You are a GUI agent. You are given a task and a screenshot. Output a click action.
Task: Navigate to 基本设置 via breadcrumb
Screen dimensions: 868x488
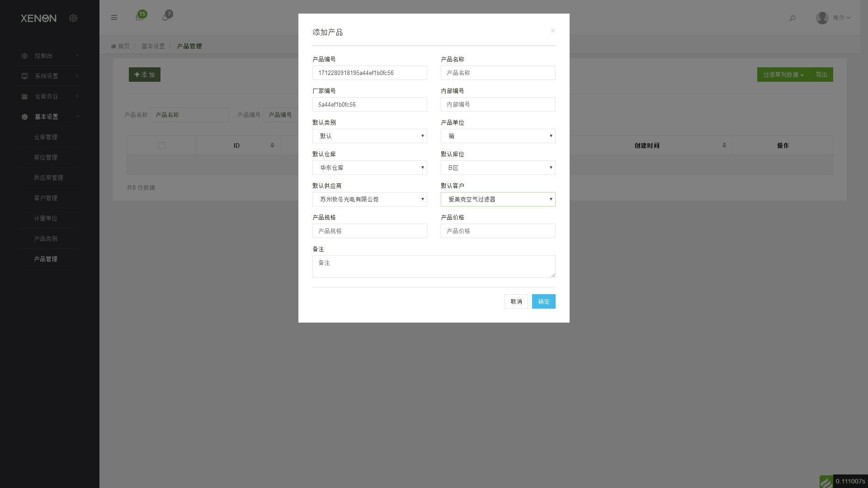(x=152, y=46)
